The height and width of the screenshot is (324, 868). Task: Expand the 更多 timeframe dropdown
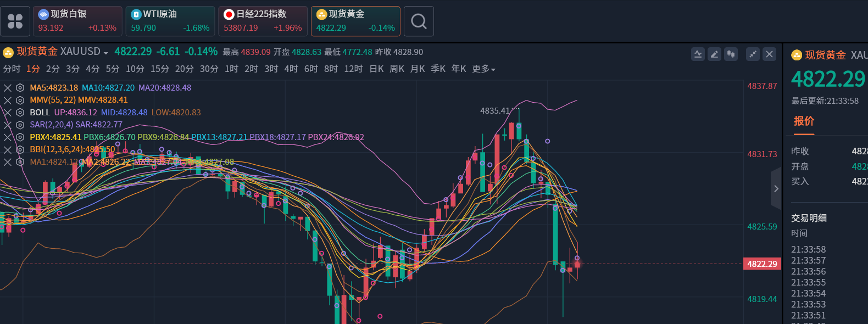[x=483, y=69]
